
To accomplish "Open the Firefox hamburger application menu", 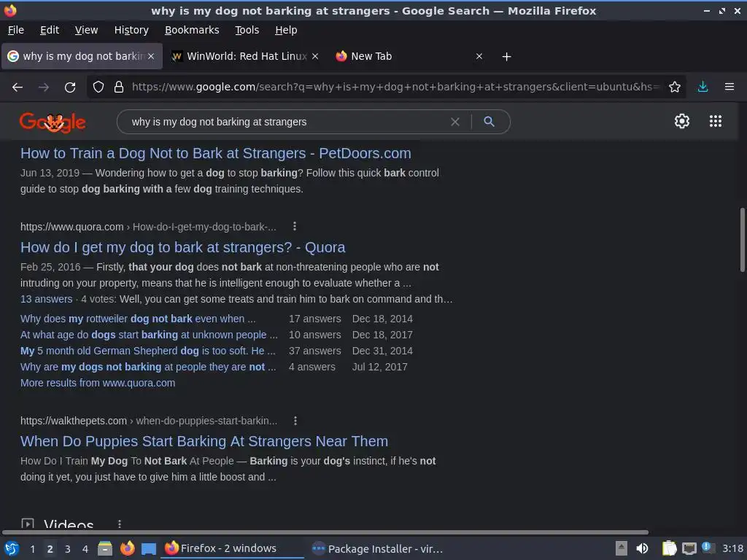I will [x=729, y=87].
